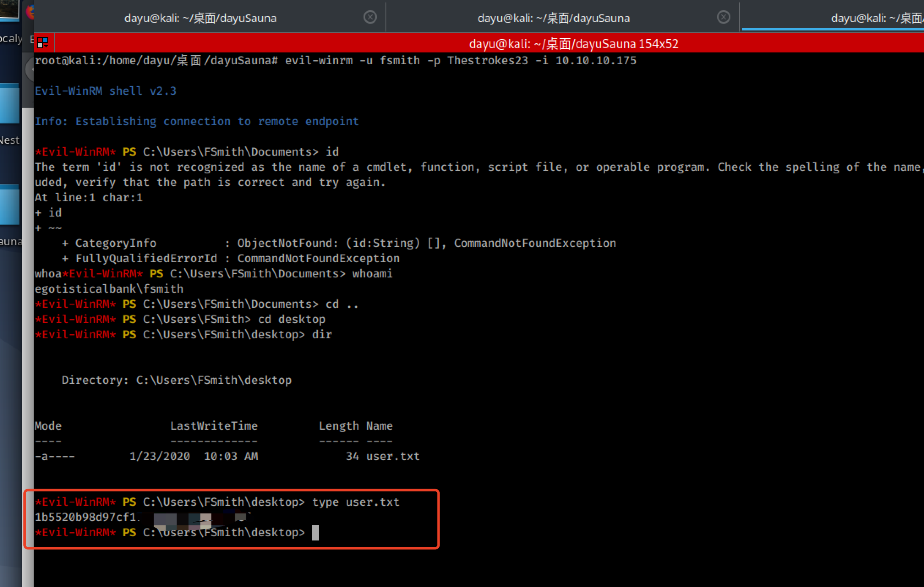The width and height of the screenshot is (924, 587).
Task: Click the user flag hash '1b5520b98d97cf1'
Action: tap(85, 517)
